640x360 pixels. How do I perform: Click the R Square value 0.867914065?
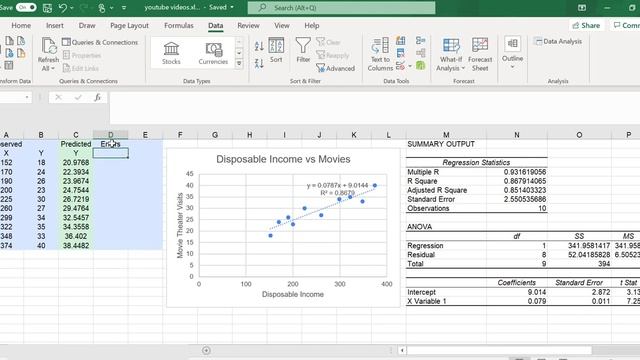[517, 181]
